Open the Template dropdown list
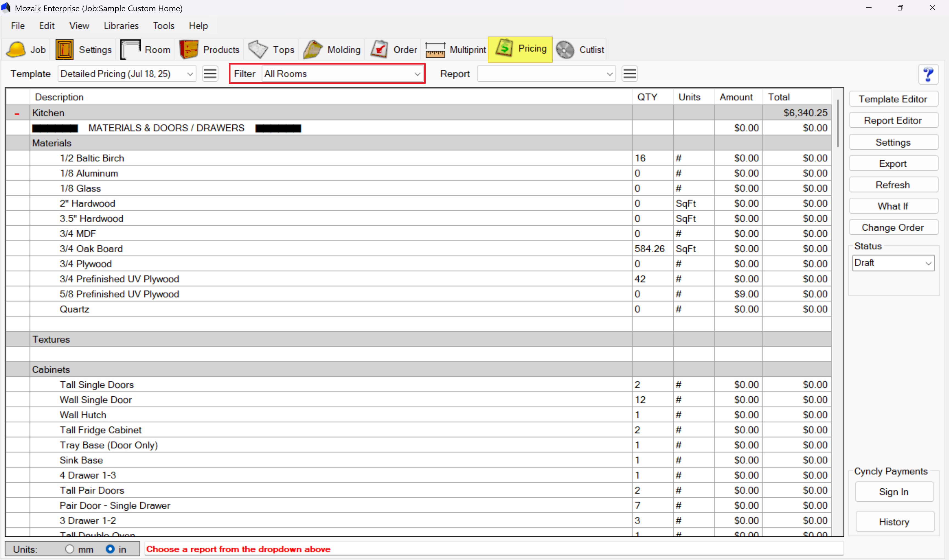Image resolution: width=949 pixels, height=560 pixels. (x=190, y=74)
